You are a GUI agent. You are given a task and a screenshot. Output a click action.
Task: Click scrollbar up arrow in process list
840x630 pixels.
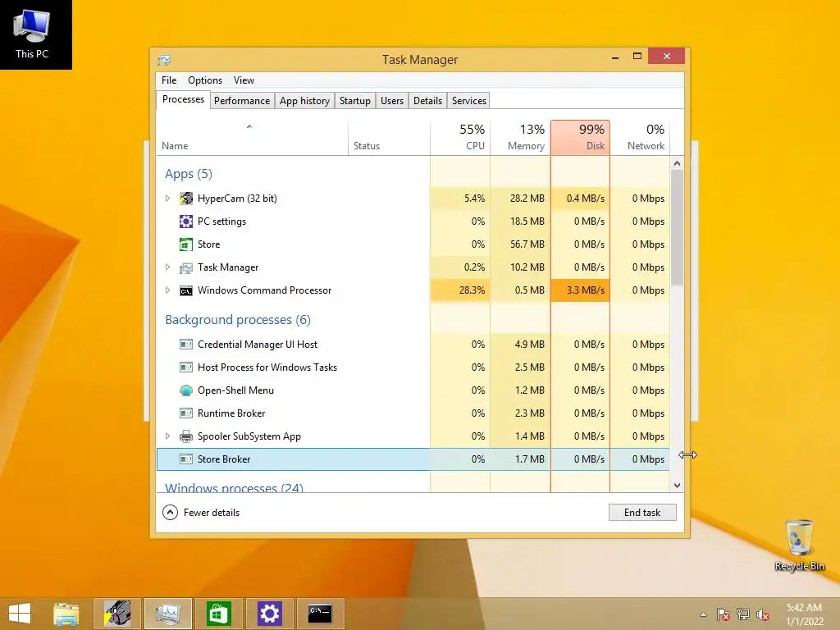tap(677, 163)
